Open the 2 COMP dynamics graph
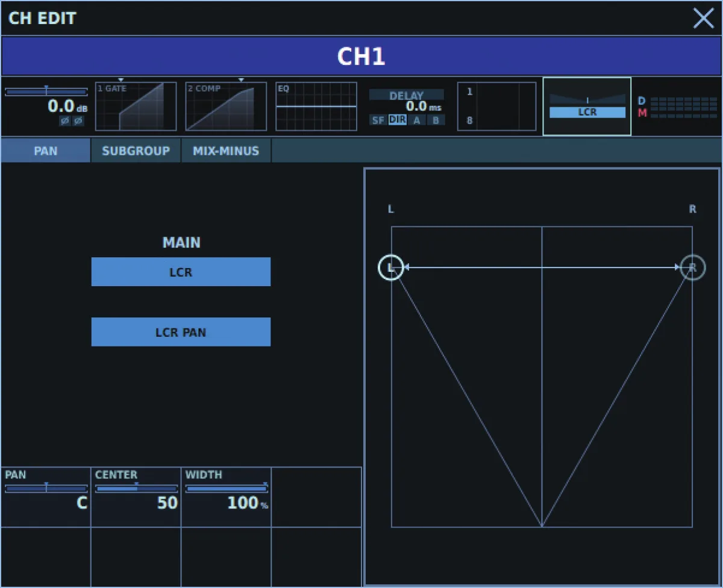The height and width of the screenshot is (588, 723). click(226, 107)
